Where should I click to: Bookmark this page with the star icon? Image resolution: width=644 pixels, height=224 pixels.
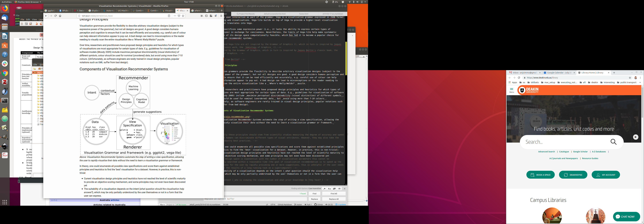click(x=183, y=16)
